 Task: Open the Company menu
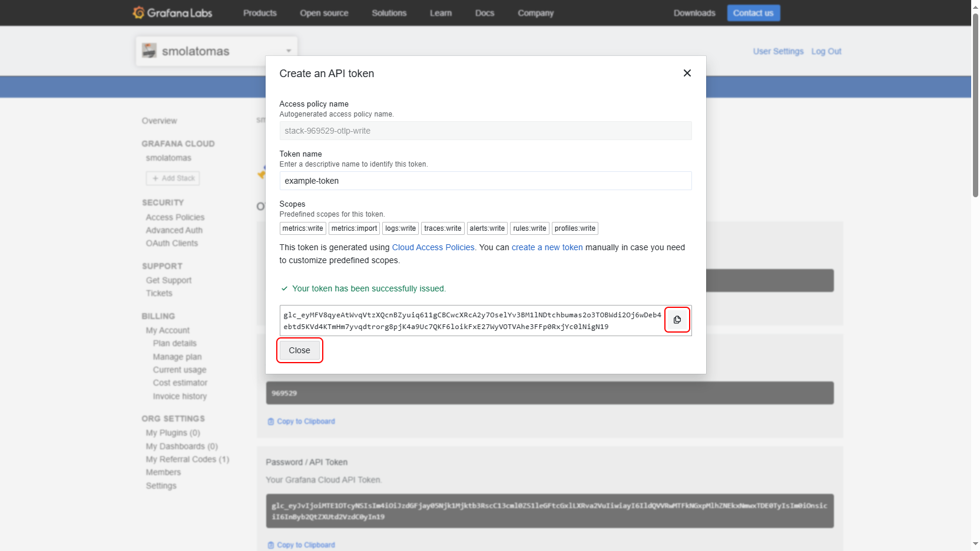[x=536, y=13]
